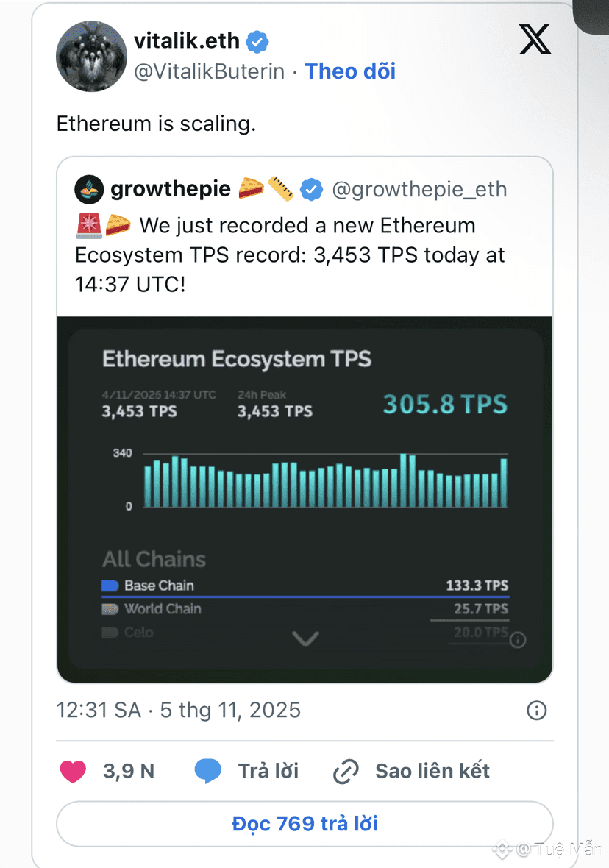The height and width of the screenshot is (868, 609).
Task: Open Đọc 769 trả lời replies
Action: [304, 823]
